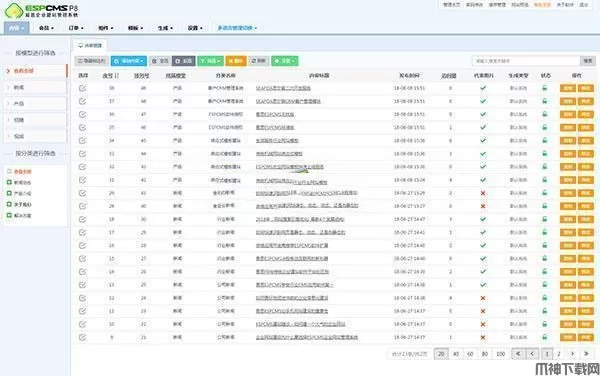Click the grey 全选 select-all button
This screenshot has width=600, height=376.
click(160, 61)
